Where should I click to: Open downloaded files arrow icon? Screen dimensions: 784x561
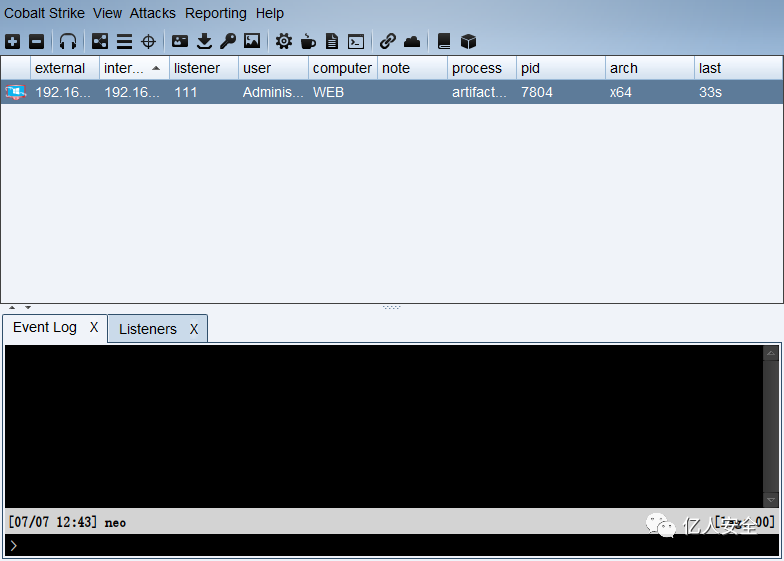coord(204,41)
